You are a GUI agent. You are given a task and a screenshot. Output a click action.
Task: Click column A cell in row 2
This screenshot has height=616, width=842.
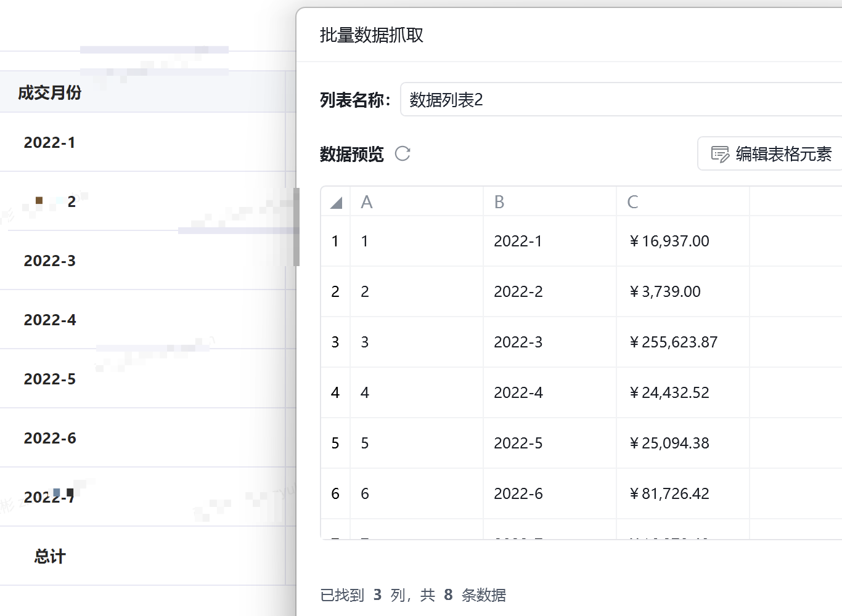(417, 291)
